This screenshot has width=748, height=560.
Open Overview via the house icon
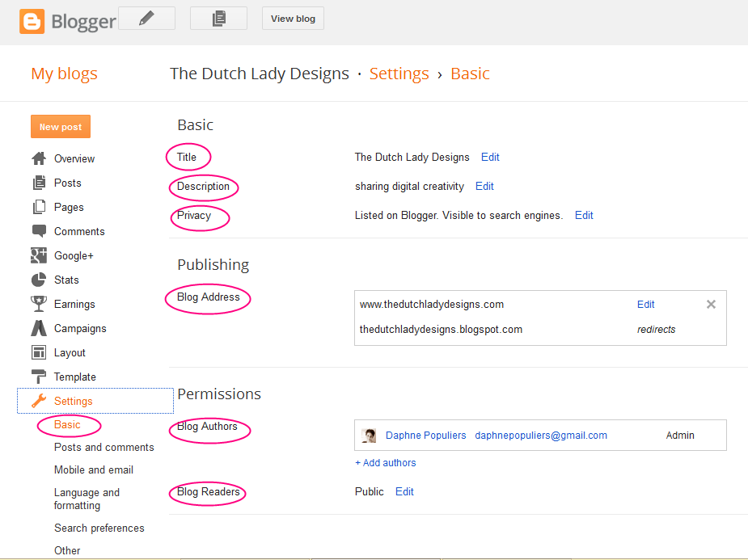39,158
